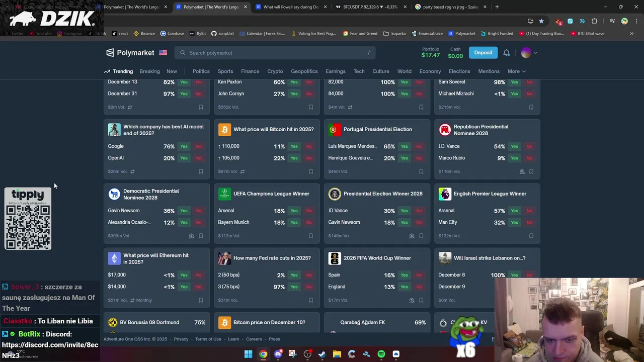Click the Bitcoin icon on 2025 price card

click(224, 130)
